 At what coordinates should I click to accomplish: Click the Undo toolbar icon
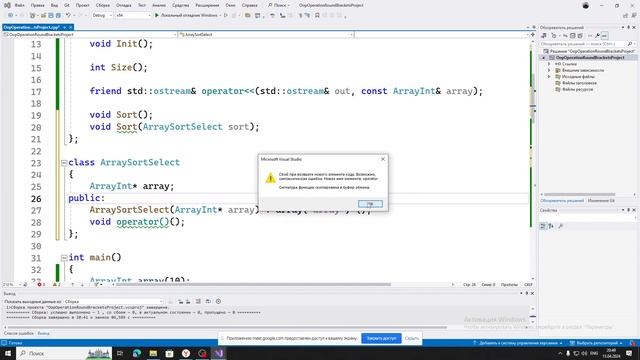click(x=69, y=15)
